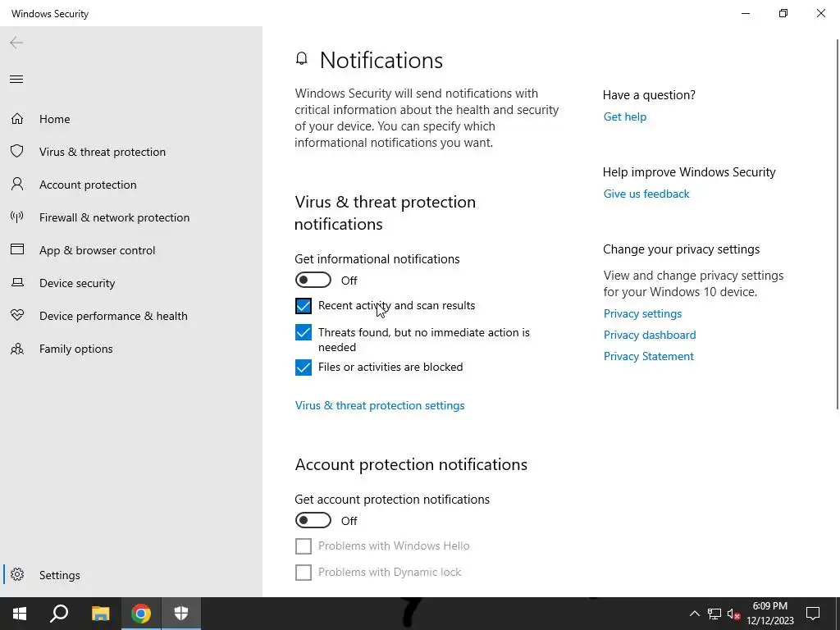Go to Home in sidebar
Viewport: 840px width, 630px height.
(x=131, y=119)
